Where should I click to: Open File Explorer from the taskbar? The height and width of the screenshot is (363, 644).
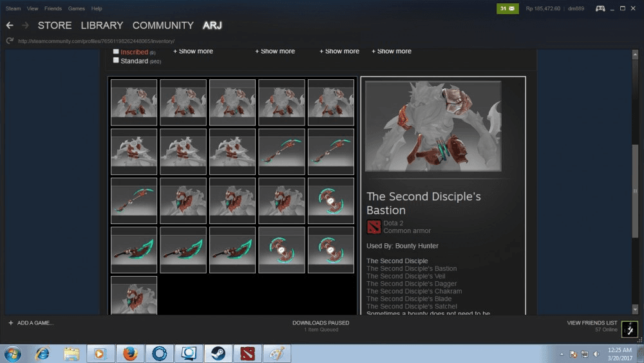(x=71, y=354)
